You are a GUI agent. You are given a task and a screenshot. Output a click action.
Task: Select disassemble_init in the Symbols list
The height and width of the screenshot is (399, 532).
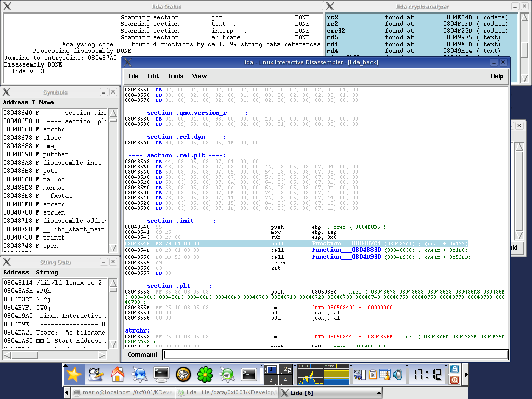click(72, 163)
